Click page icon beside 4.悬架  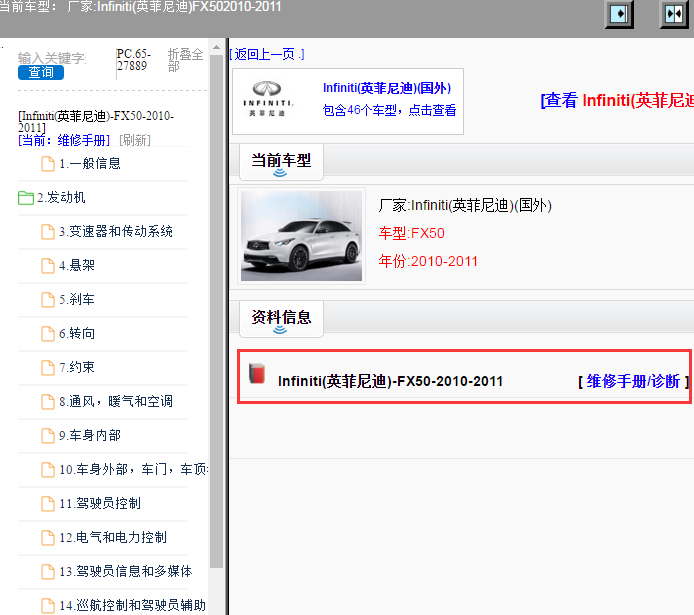(x=48, y=265)
